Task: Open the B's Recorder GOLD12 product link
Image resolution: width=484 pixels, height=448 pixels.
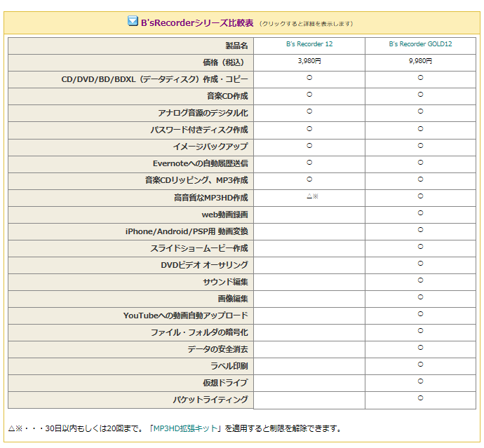Action: pyautogui.click(x=420, y=43)
